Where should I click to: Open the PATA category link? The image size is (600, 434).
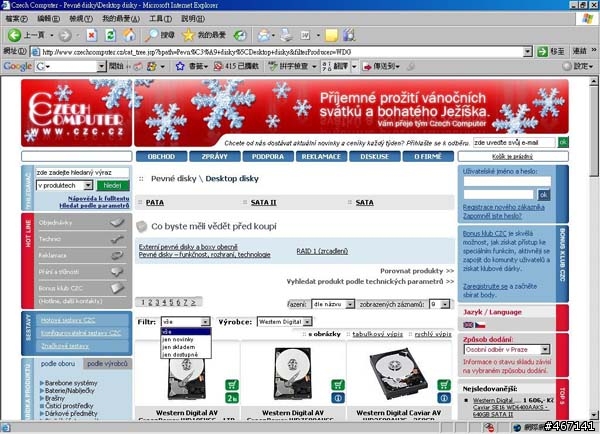(155, 202)
